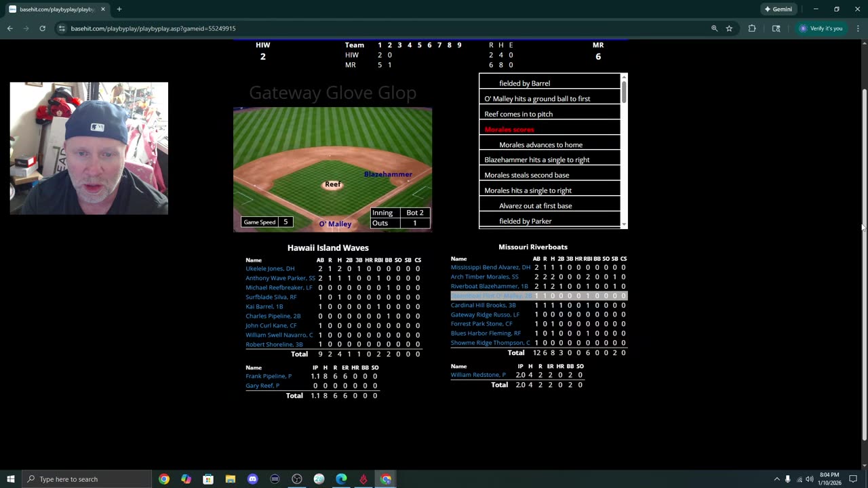Open Arch Timber Morales, SS link

(x=484, y=277)
